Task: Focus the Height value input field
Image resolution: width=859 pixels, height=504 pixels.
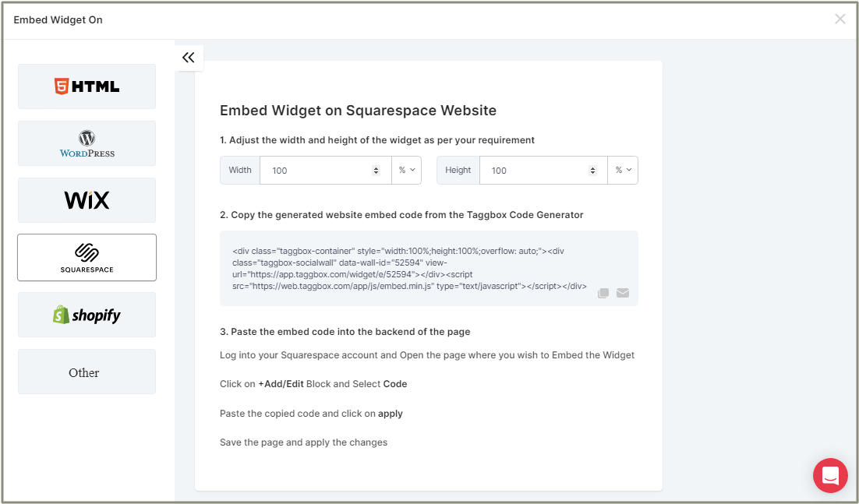Action: (534, 171)
